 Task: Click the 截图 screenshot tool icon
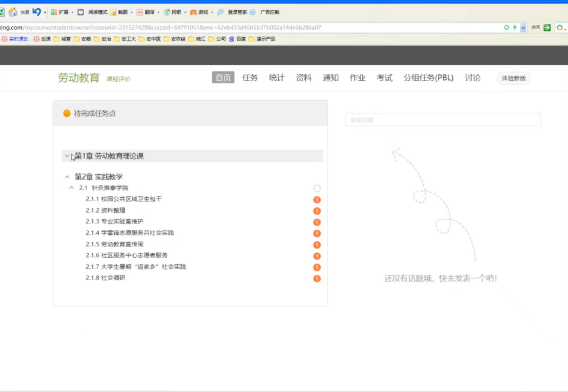113,12
